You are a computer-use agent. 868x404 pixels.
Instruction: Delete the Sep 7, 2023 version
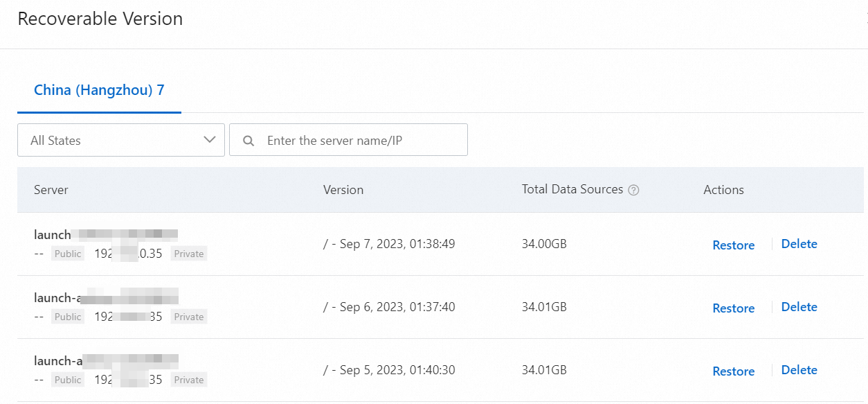pyautogui.click(x=799, y=244)
